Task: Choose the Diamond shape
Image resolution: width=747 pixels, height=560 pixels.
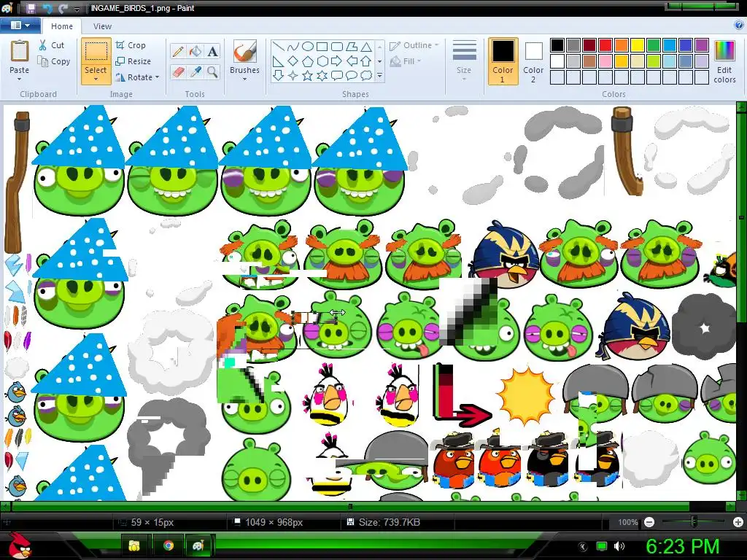Action: 293,61
